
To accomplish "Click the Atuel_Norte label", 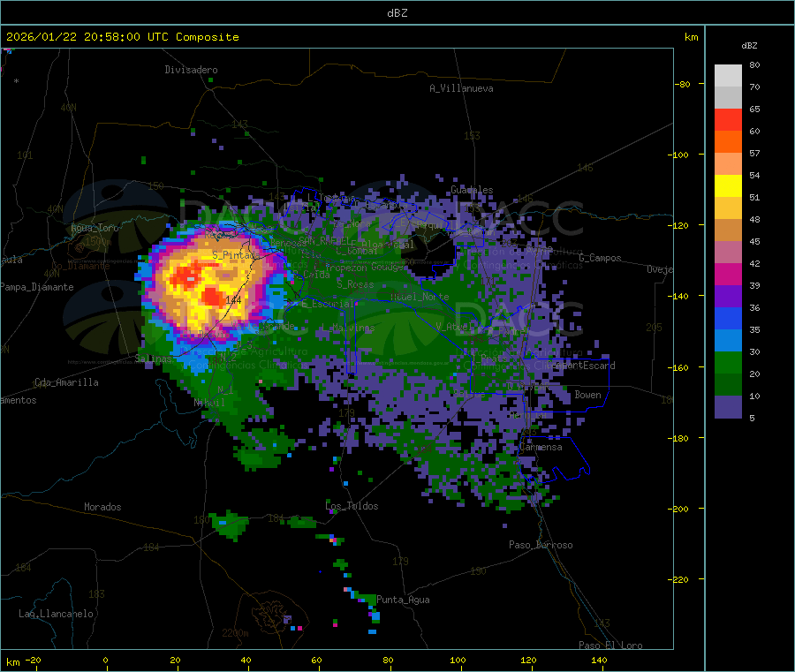I will point(420,297).
